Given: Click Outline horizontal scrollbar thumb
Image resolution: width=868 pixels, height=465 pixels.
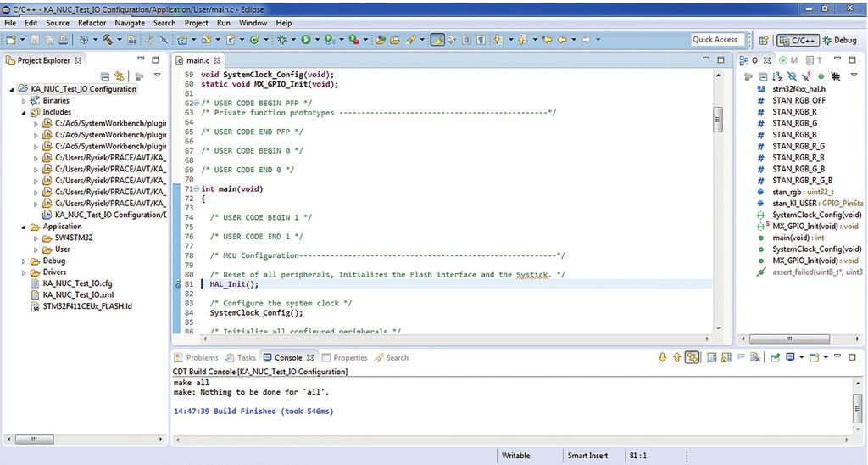Looking at the screenshot, I should [x=789, y=338].
